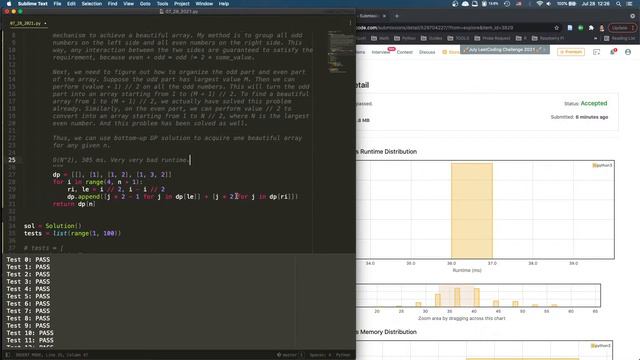
Task: Open the TOOLS bookmarks folder
Action: point(458,38)
